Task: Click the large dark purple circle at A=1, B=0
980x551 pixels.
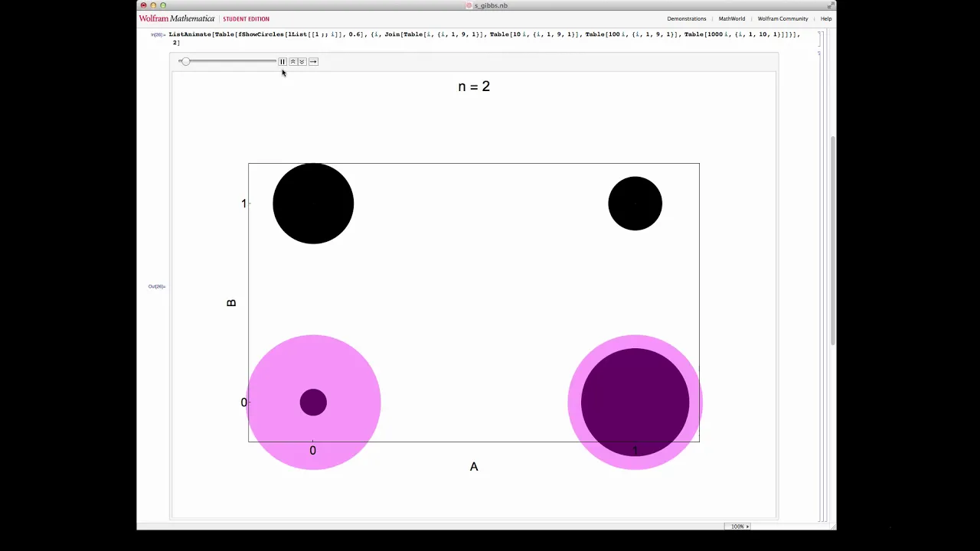Action: coord(635,403)
